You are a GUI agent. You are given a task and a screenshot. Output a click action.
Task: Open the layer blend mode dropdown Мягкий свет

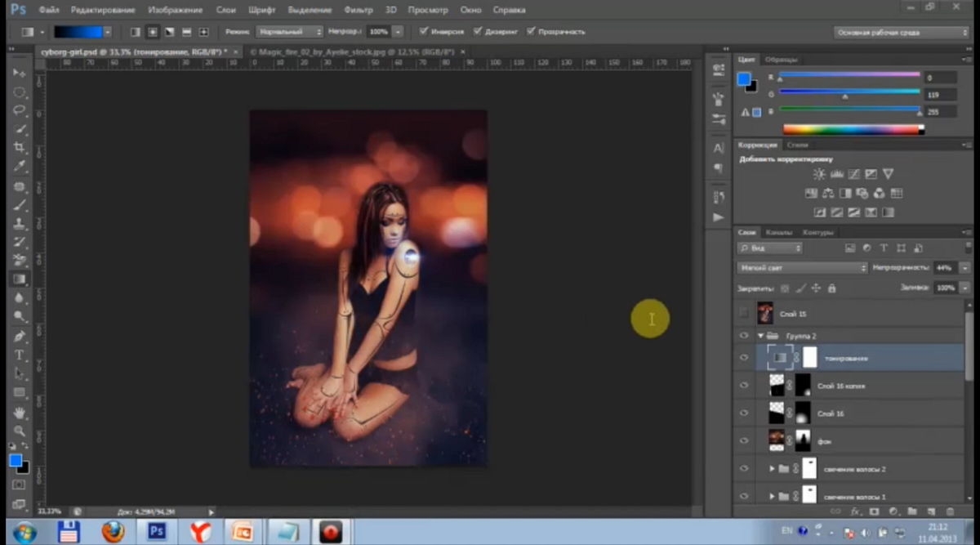(802, 267)
